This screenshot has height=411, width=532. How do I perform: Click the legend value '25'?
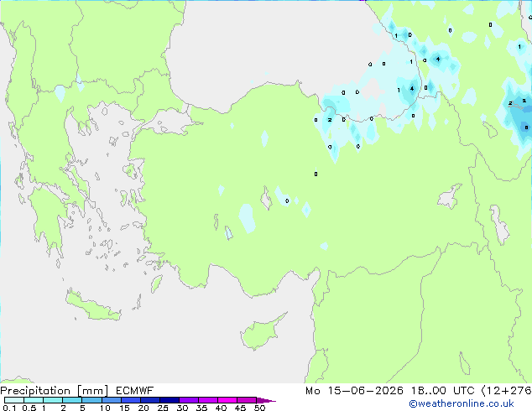click(163, 408)
